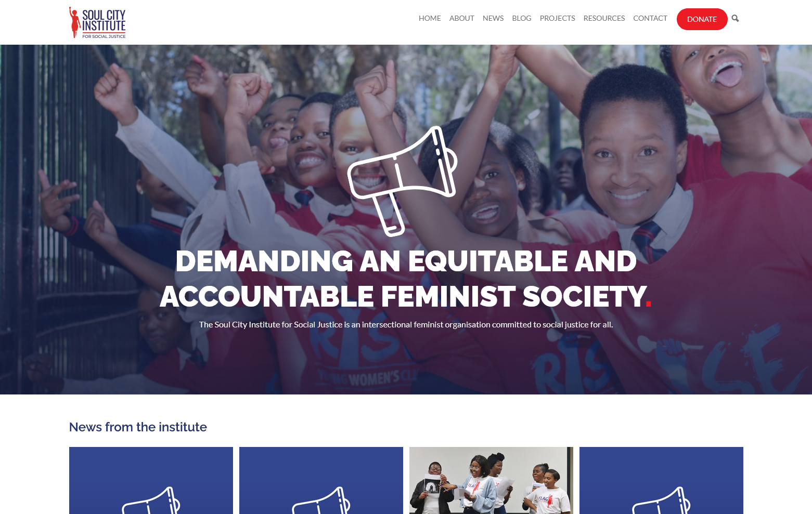Click the intersectional feminist organisation tagline
Image resolution: width=812 pixels, height=514 pixels.
pos(406,325)
